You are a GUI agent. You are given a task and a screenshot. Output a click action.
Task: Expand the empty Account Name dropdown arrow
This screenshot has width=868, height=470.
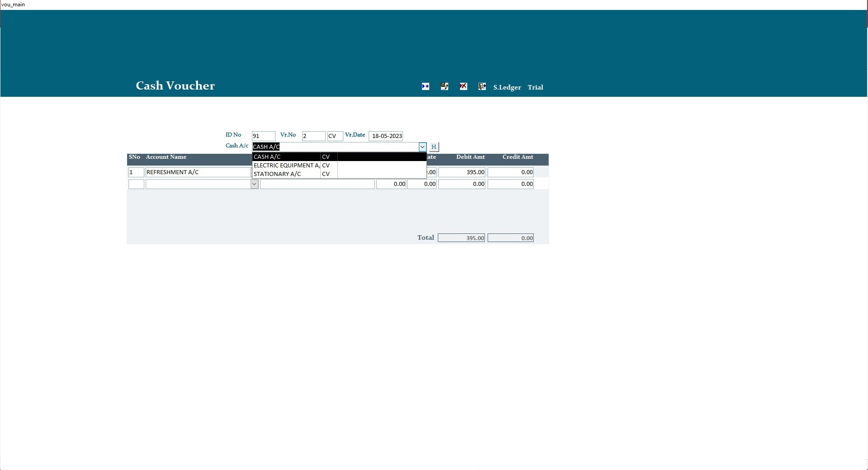pos(254,184)
